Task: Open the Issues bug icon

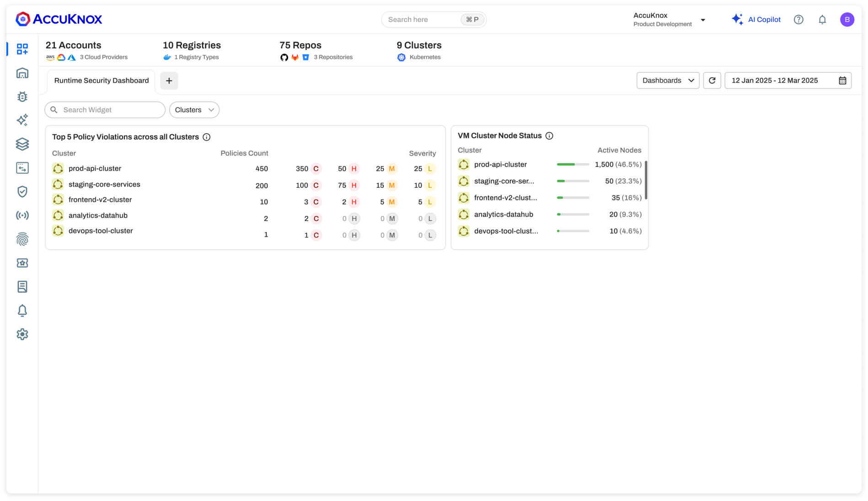Action: [22, 97]
